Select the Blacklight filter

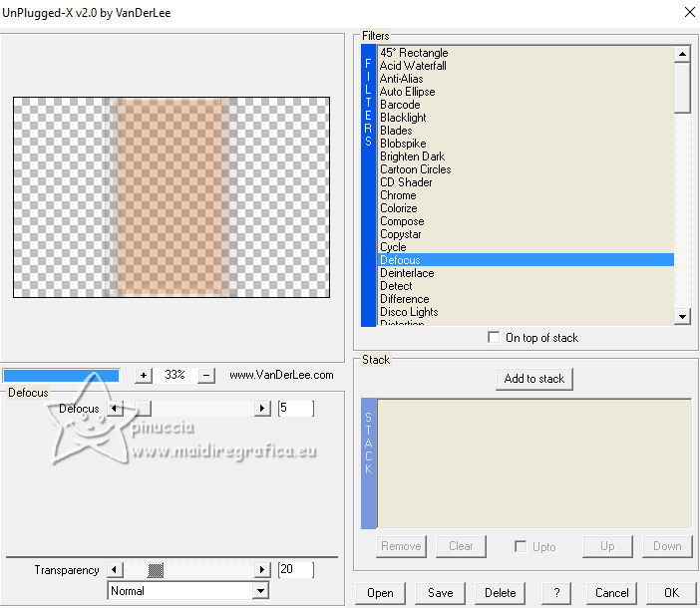tap(525, 118)
